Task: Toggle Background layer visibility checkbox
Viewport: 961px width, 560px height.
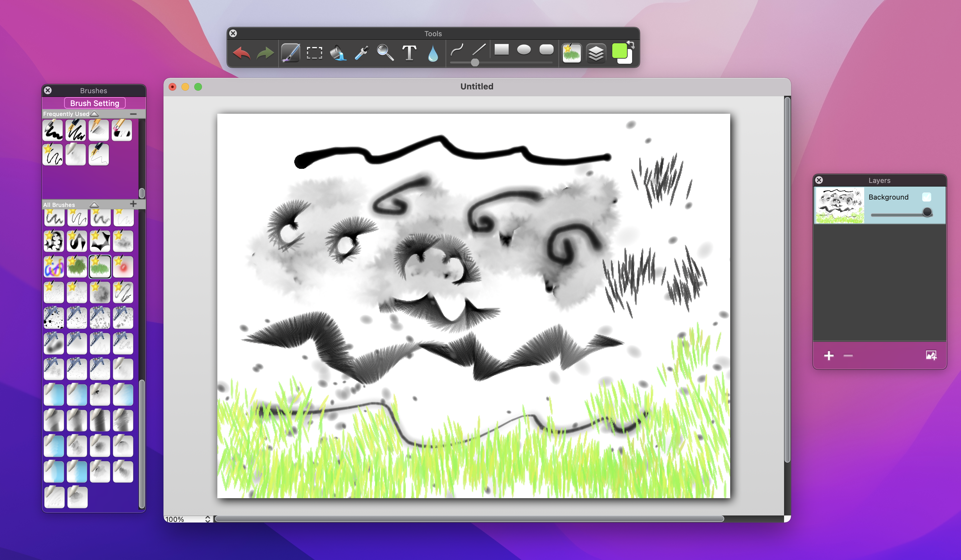Action: pyautogui.click(x=926, y=197)
